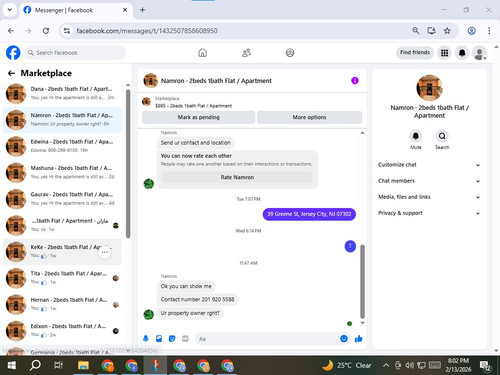Open the Dana conversation
The height and width of the screenshot is (375, 500).
click(62, 93)
